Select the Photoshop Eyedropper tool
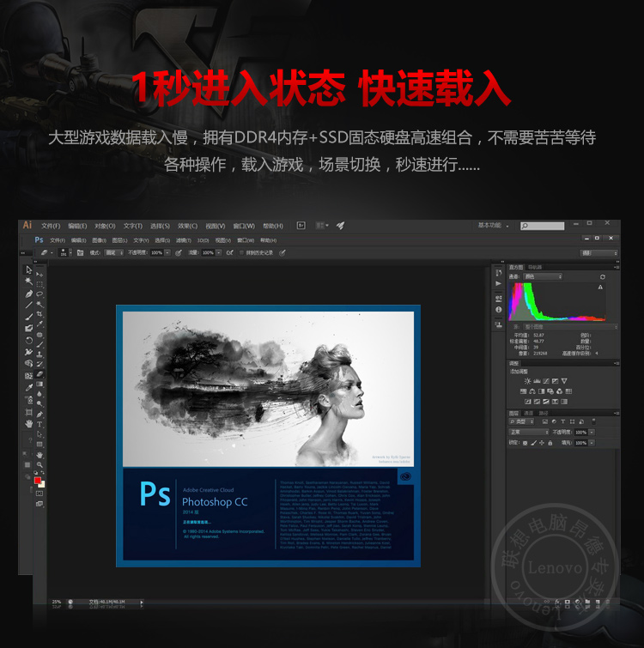Image resolution: width=644 pixels, height=648 pixels. click(x=39, y=324)
